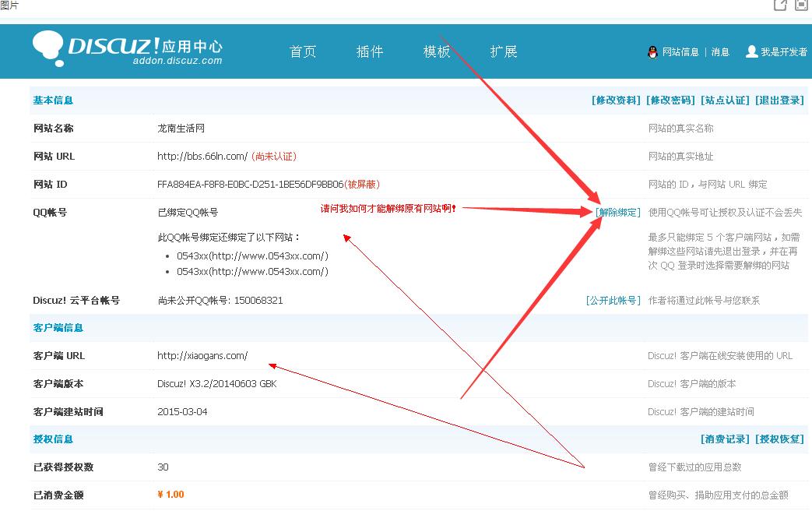This screenshot has width=812, height=511.
Task: Click the 客户端 URL row label
Action: (59, 355)
